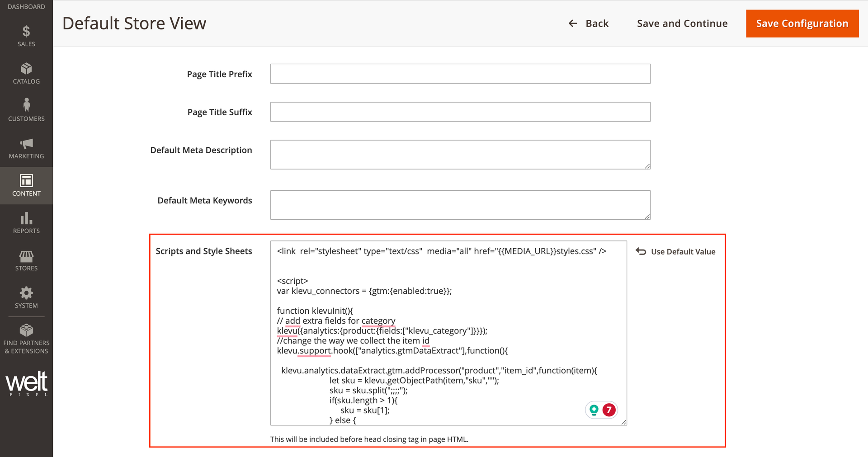
Task: Click Save and Continue
Action: [x=682, y=24]
